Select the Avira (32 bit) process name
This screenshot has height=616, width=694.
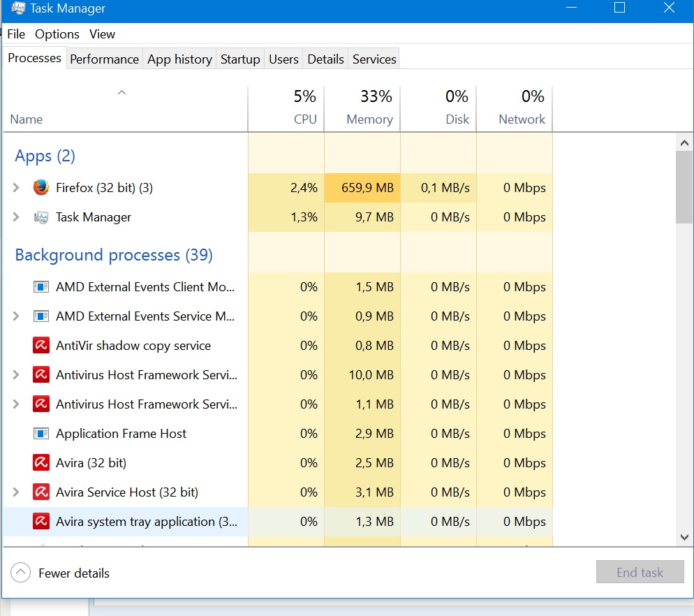click(91, 463)
